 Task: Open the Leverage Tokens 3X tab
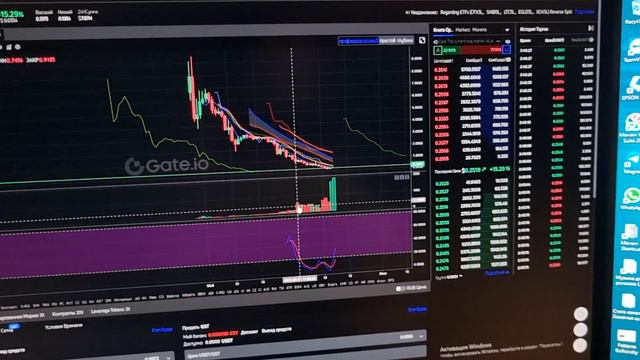[110, 311]
